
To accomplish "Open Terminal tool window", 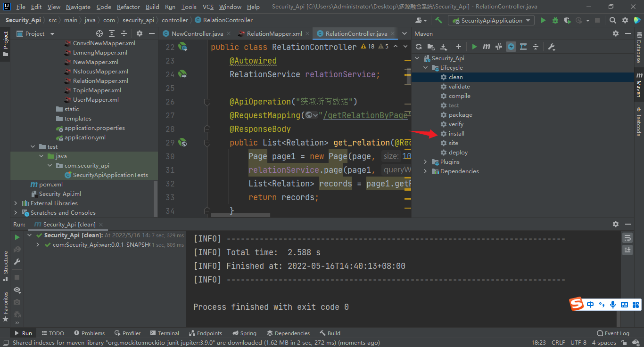I will point(164,333).
